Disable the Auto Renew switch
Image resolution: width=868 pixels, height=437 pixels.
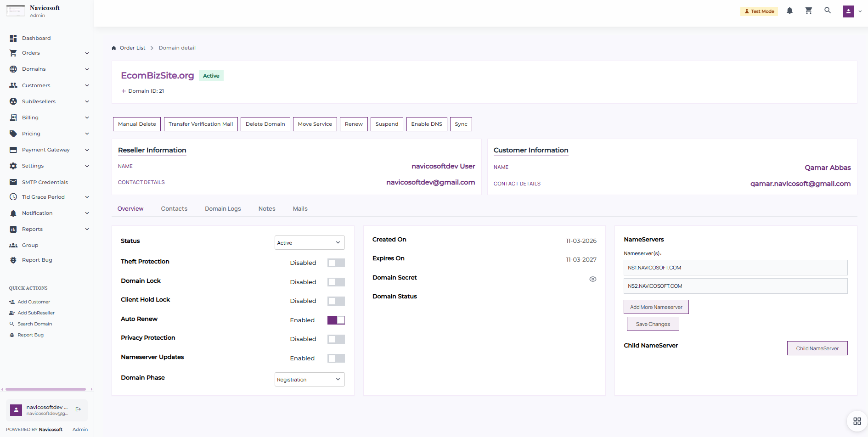[x=336, y=320]
